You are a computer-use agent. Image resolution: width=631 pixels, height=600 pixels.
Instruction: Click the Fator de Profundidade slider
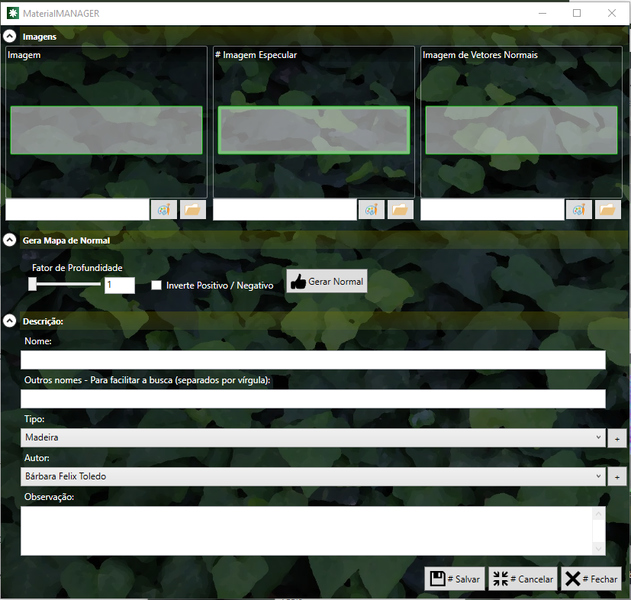(x=66, y=285)
